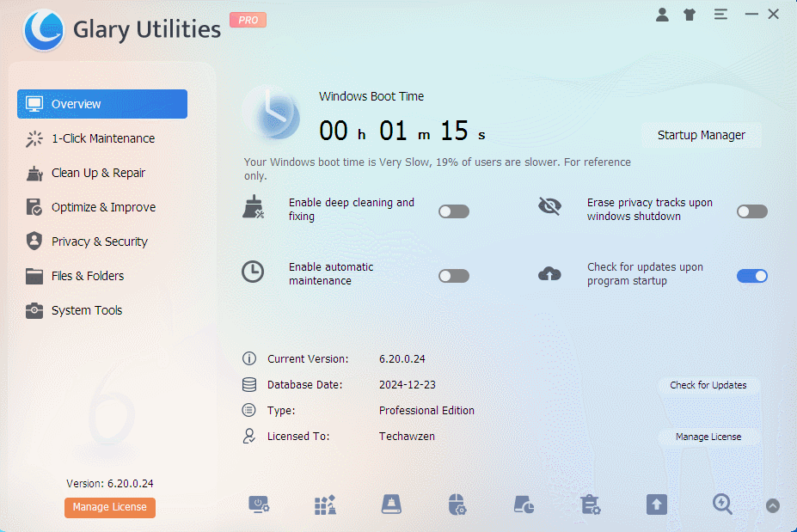
Task: Open the Startup Manager
Action: click(x=702, y=135)
